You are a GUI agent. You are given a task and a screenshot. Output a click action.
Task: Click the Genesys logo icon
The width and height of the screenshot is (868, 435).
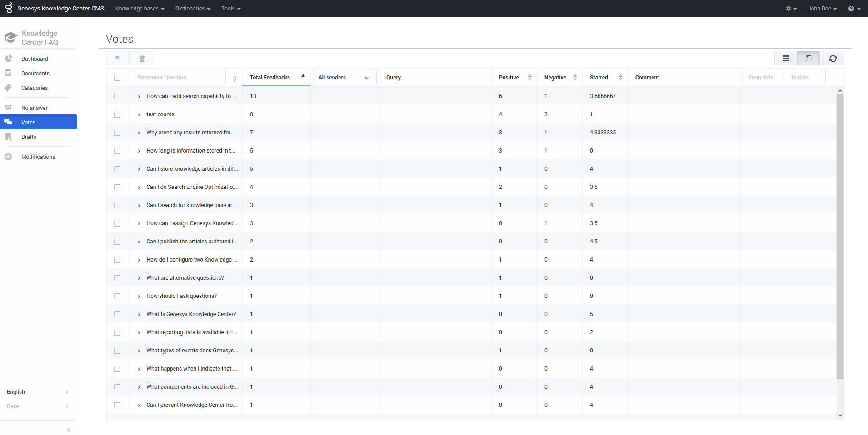(9, 8)
